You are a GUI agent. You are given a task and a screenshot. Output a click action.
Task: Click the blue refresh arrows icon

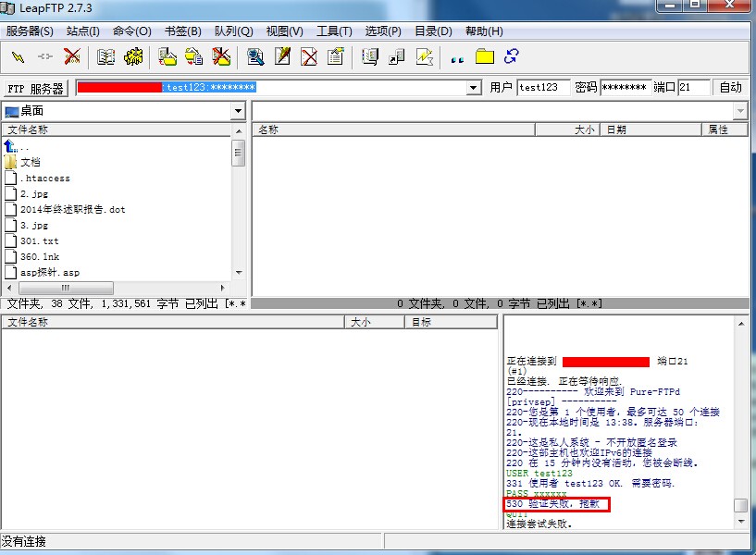tap(511, 56)
